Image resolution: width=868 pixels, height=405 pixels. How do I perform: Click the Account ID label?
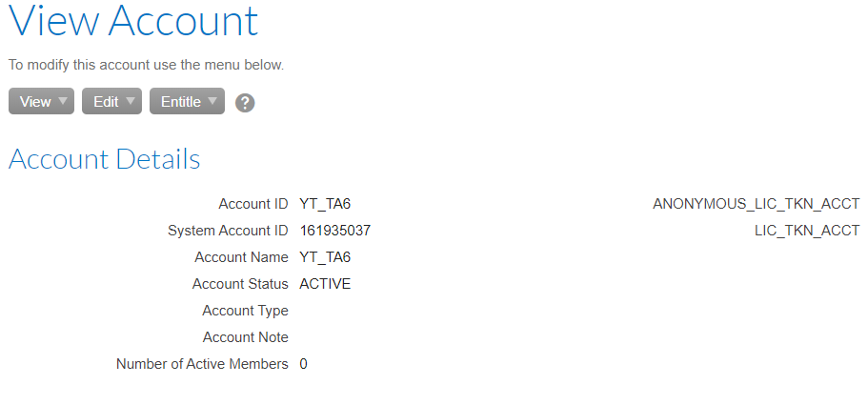point(253,204)
